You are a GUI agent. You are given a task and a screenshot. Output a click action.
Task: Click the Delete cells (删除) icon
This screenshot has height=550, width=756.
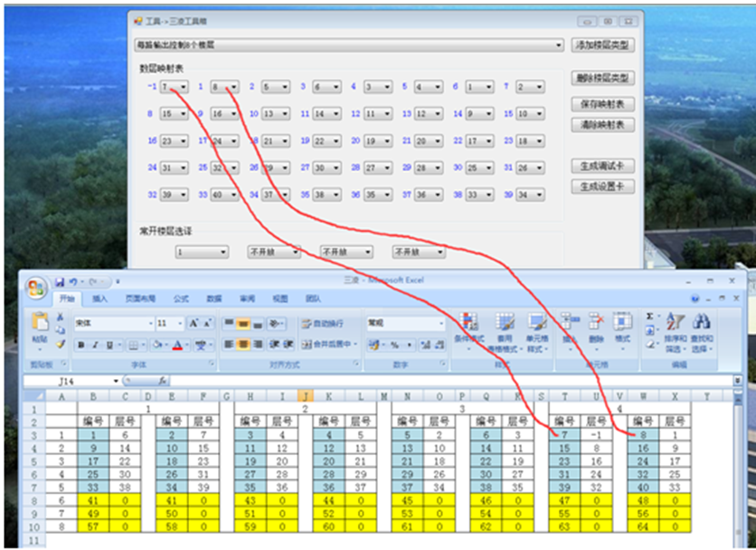(597, 321)
